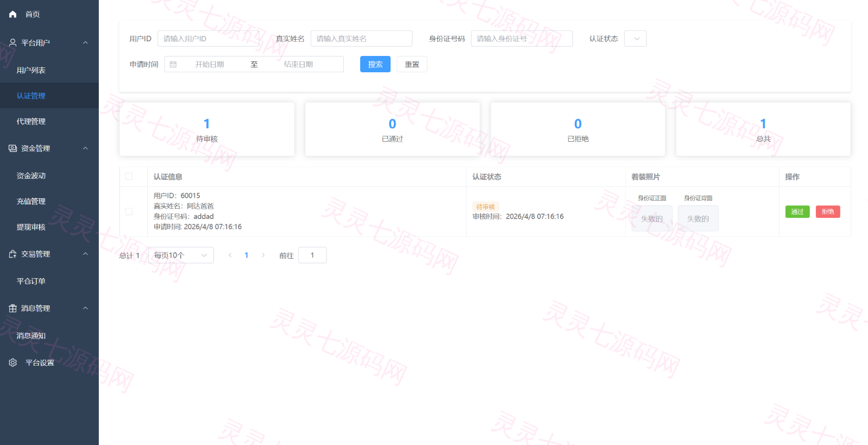The image size is (868, 445).
Task: Click the calendar icon in date range
Action: pos(173,64)
